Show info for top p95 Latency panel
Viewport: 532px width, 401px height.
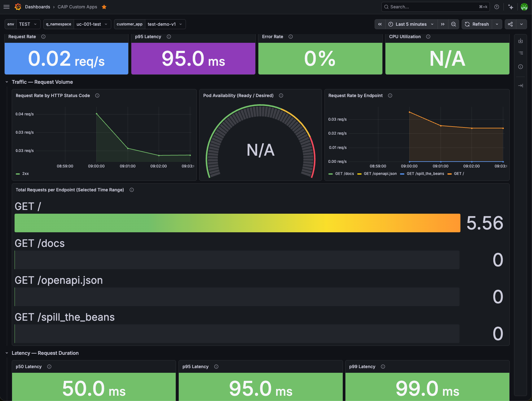point(169,37)
